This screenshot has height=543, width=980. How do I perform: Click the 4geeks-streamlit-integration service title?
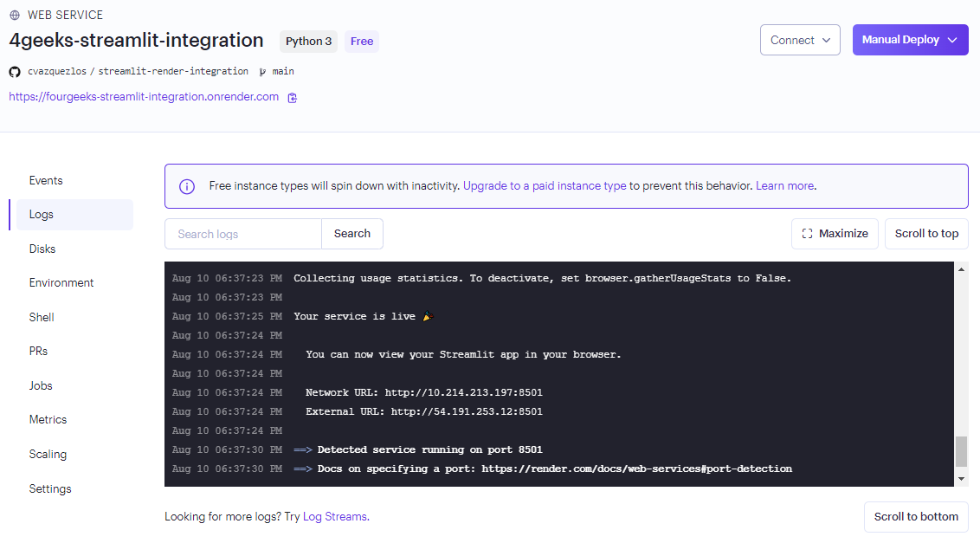[x=136, y=40]
